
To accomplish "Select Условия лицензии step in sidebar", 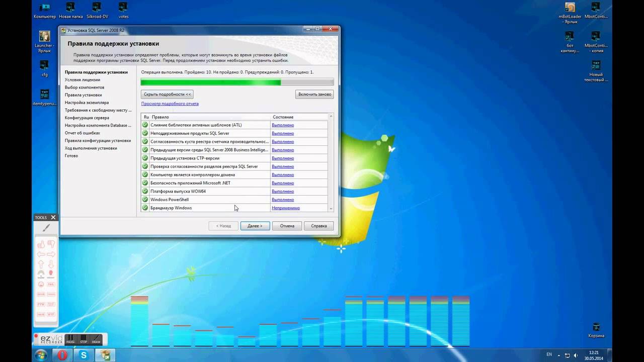I will point(83,79).
